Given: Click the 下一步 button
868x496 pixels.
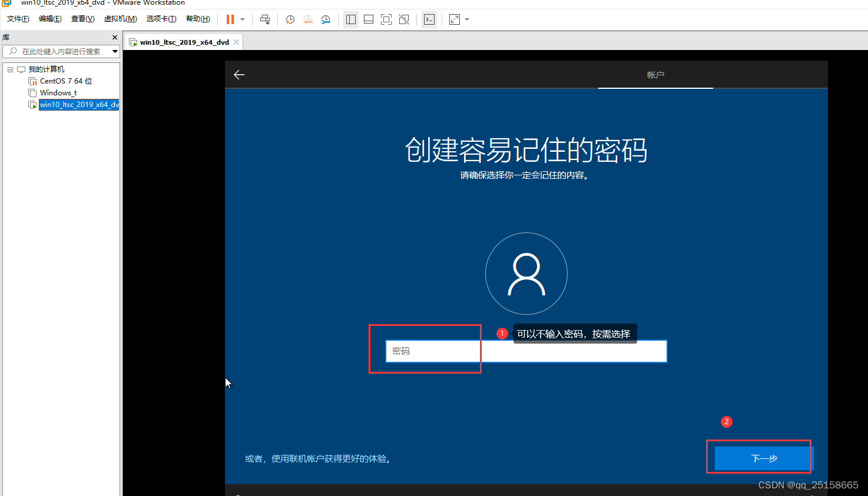Looking at the screenshot, I should point(764,458).
